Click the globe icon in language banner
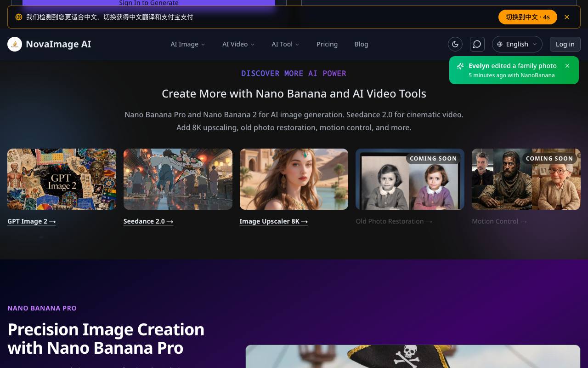This screenshot has width=588, height=368. (19, 17)
